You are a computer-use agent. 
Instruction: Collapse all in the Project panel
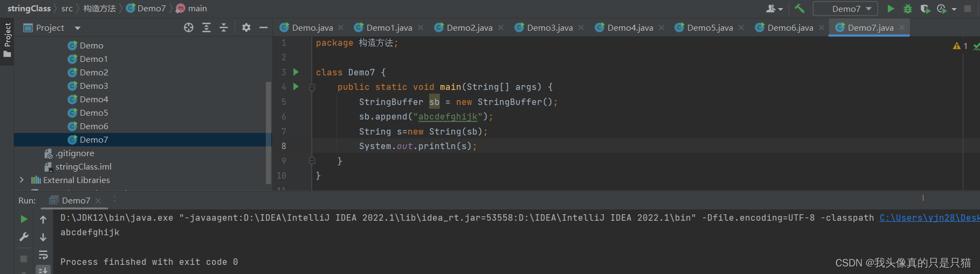pos(224,27)
